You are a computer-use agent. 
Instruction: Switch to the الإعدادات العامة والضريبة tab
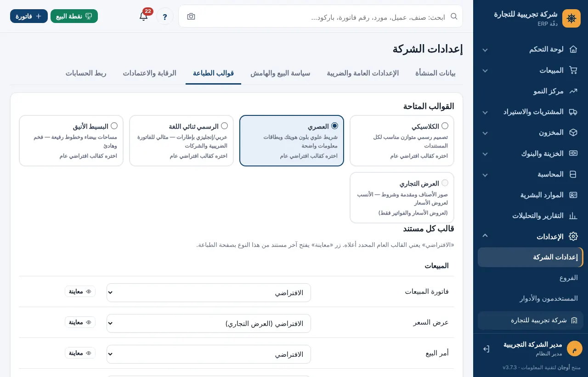click(x=363, y=73)
